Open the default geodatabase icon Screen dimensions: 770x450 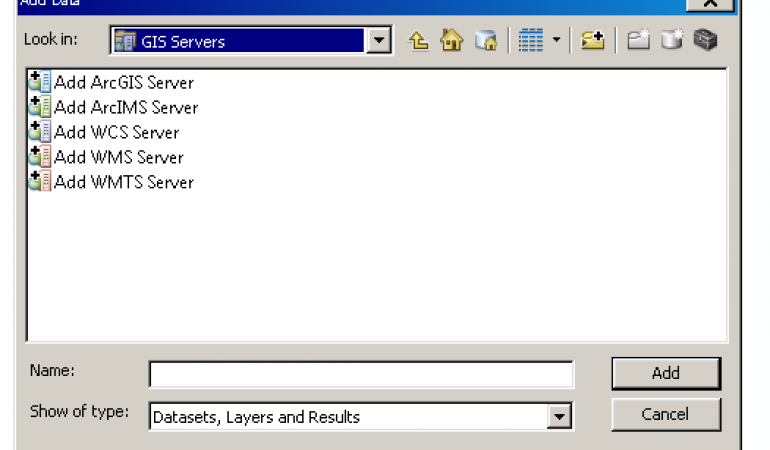486,40
